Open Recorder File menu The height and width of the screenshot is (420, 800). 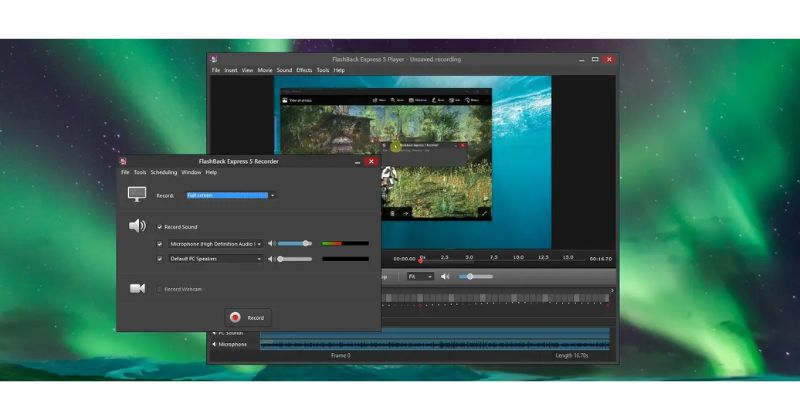point(125,172)
